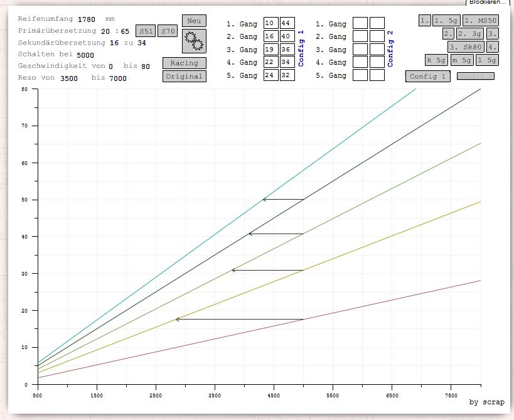Pick the l 5g gearbox preset

pos(486,60)
